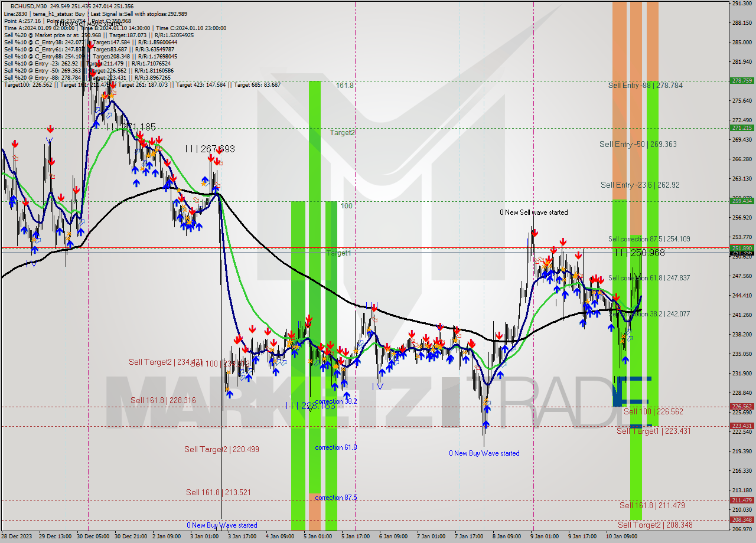Click 266.280 on the price axis
756x543 pixels.
[742, 159]
